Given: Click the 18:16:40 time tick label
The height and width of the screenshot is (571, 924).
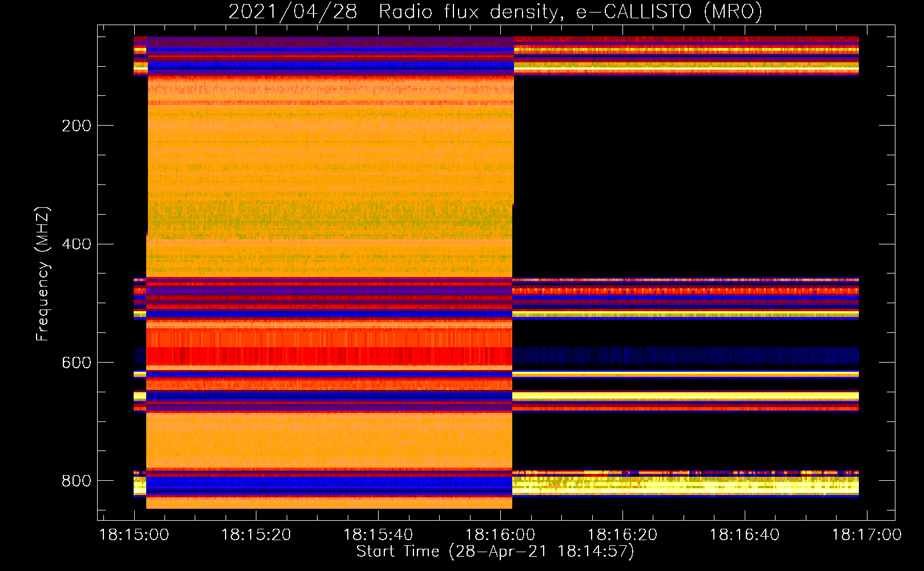Looking at the screenshot, I should 745,535.
